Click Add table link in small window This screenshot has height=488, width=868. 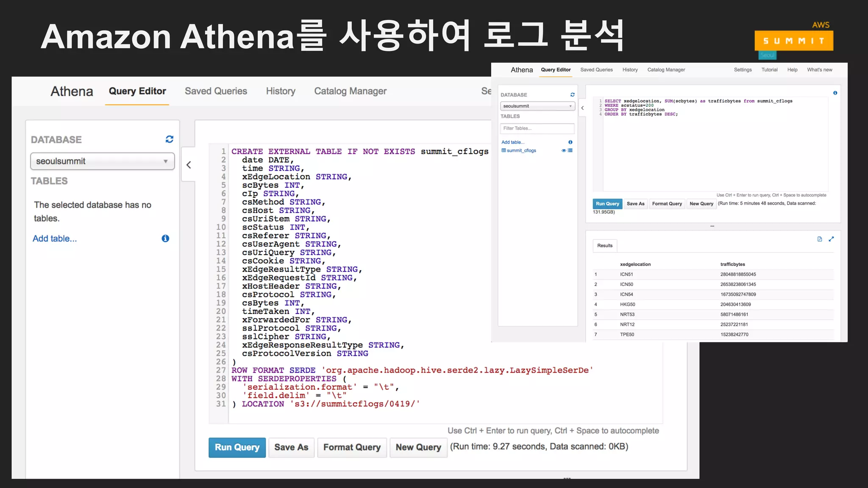point(513,142)
